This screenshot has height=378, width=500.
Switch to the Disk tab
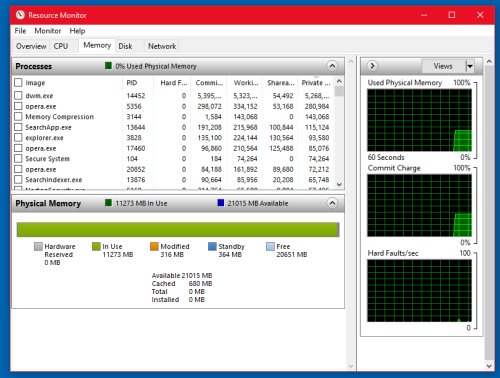pyautogui.click(x=125, y=46)
